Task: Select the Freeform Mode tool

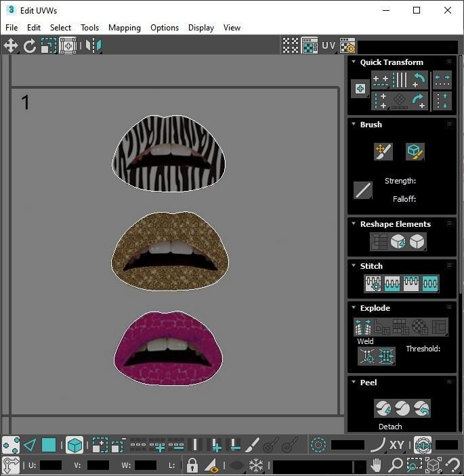Action: pyautogui.click(x=68, y=45)
